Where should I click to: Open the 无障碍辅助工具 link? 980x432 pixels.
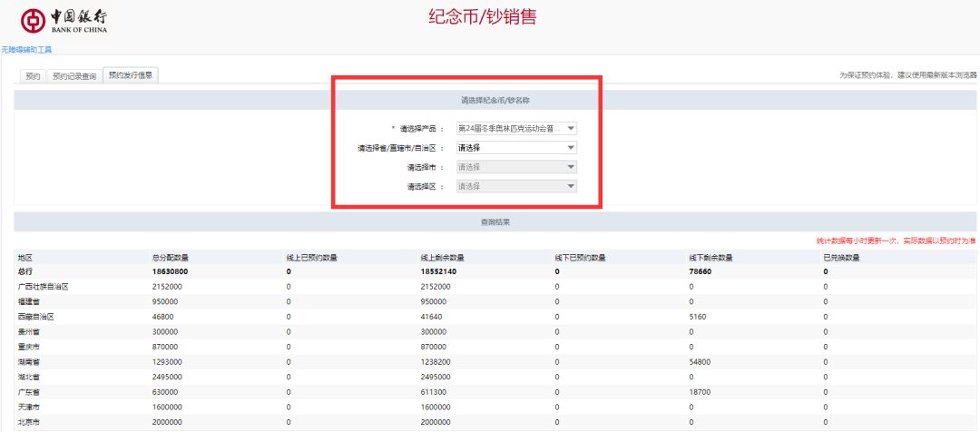coord(26,49)
